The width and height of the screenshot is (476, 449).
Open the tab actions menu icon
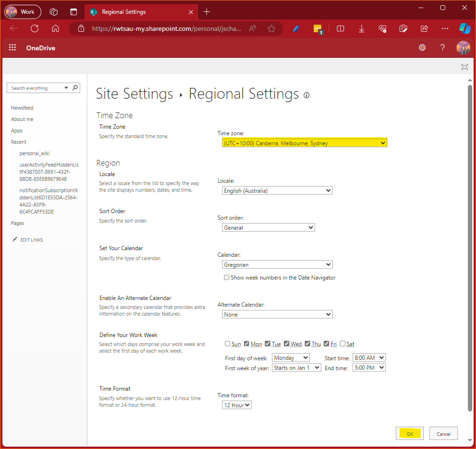tap(74, 12)
